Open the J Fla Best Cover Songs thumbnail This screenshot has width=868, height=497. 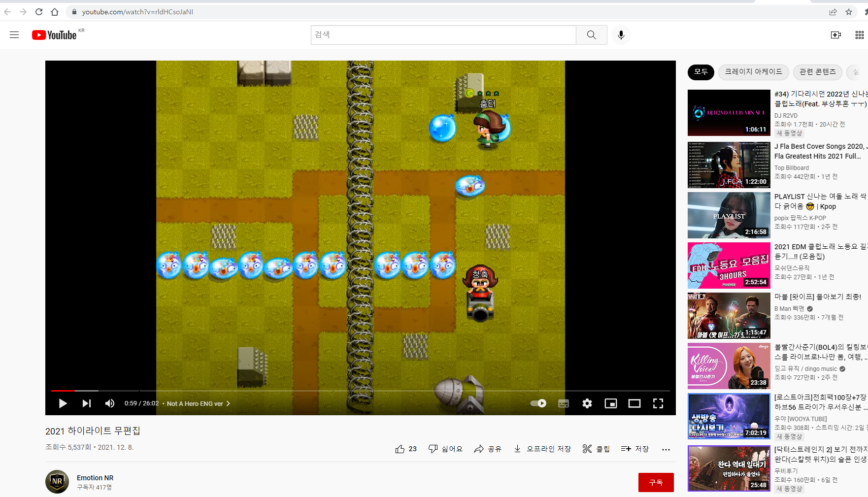[x=729, y=165]
